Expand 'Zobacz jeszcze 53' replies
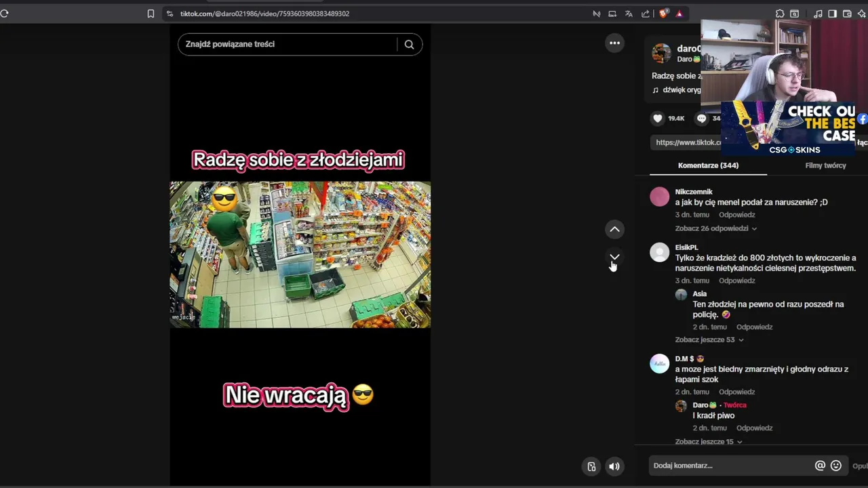The width and height of the screenshot is (868, 488). (x=709, y=340)
